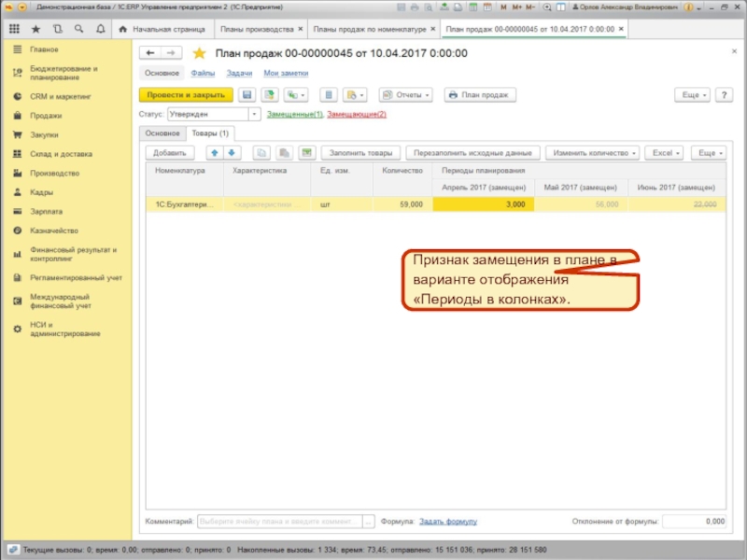Move row down with the blue down arrow
Viewport: 747px width, 560px height.
(233, 152)
